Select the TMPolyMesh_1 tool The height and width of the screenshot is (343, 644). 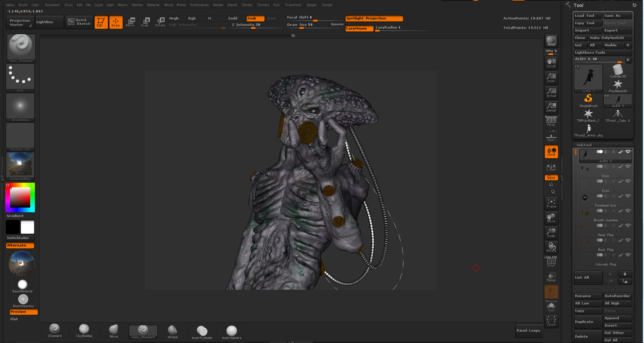coord(588,115)
